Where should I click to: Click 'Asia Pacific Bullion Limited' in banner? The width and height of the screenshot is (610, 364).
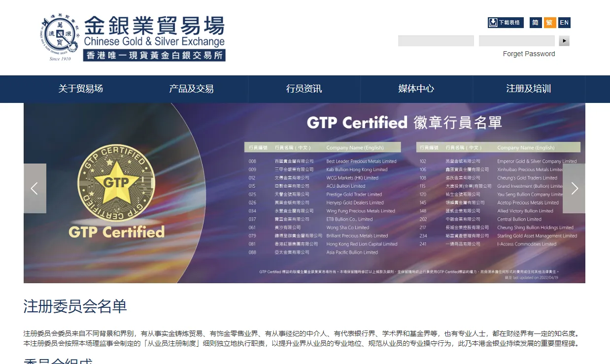coord(352,252)
